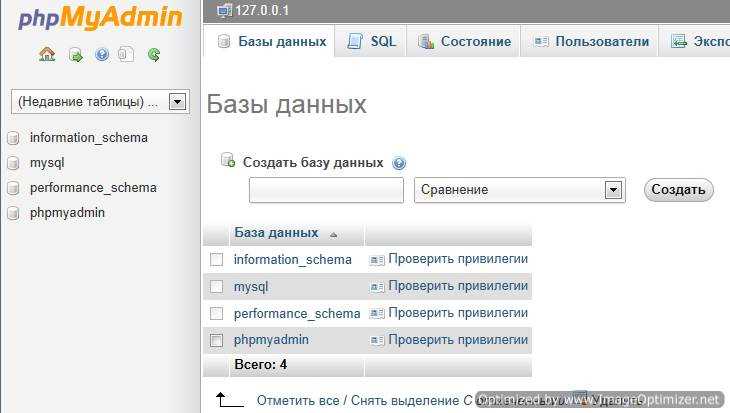730x413 pixels.
Task: Focus the new database name field
Action: tap(326, 190)
